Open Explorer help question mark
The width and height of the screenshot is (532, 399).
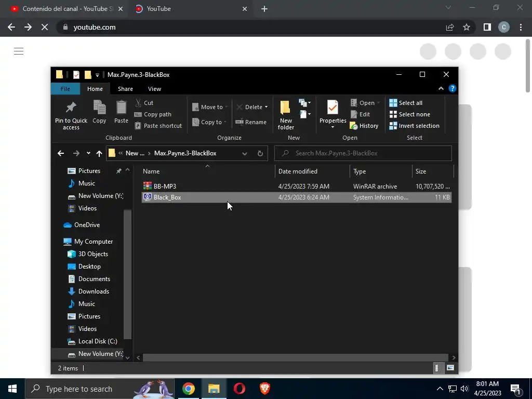(x=453, y=88)
